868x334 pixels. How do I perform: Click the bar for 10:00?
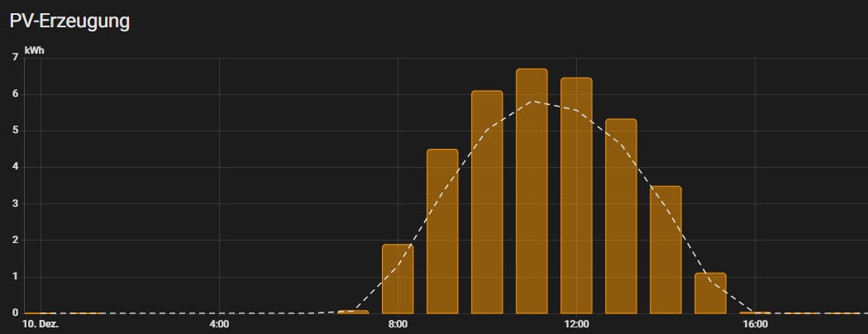click(487, 202)
